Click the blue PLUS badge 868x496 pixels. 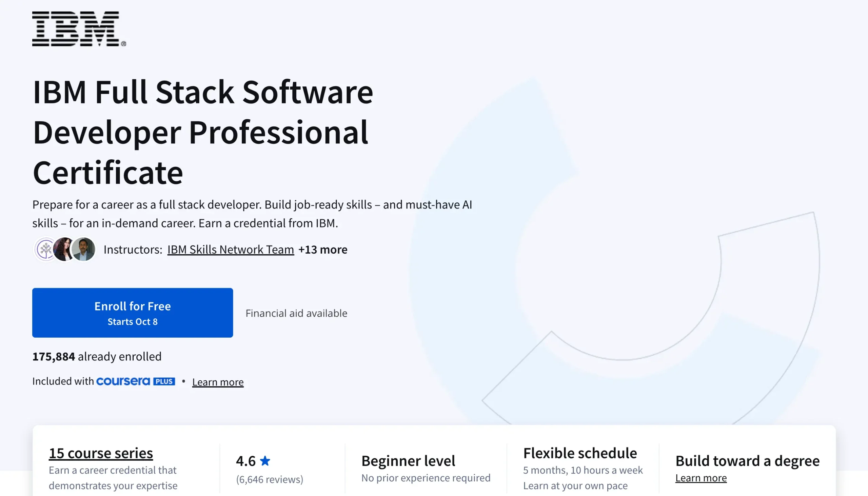(x=164, y=381)
